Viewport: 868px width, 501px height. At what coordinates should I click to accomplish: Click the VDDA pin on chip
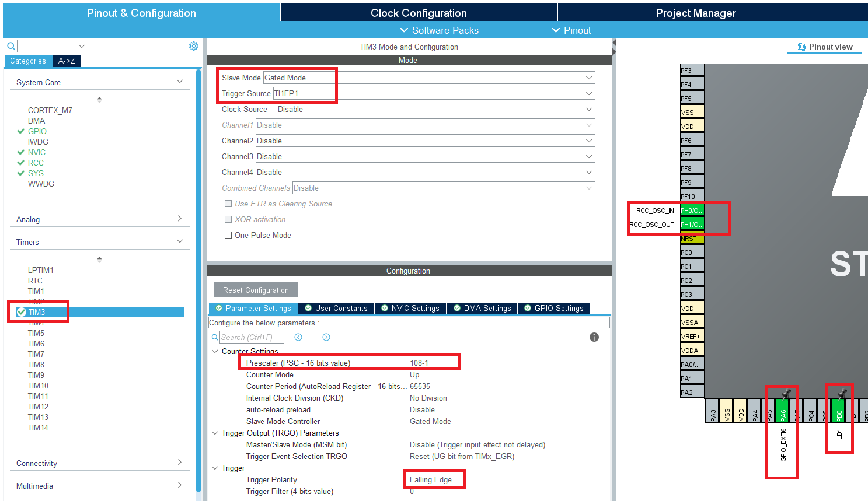692,351
